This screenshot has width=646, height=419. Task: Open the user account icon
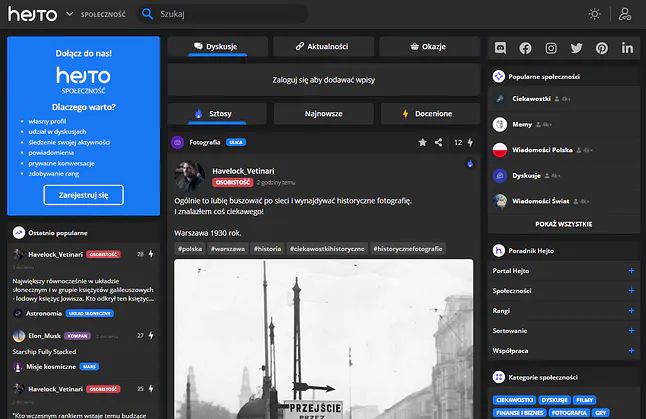[x=625, y=14]
